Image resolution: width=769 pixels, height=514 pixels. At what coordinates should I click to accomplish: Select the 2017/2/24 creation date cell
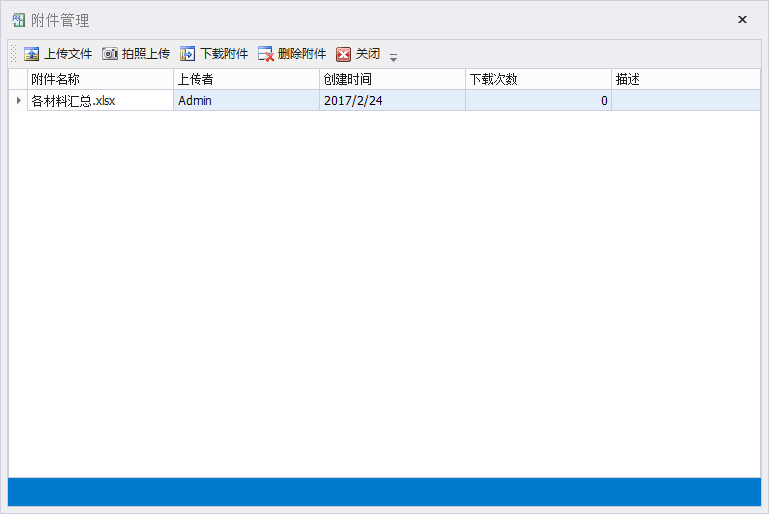392,100
